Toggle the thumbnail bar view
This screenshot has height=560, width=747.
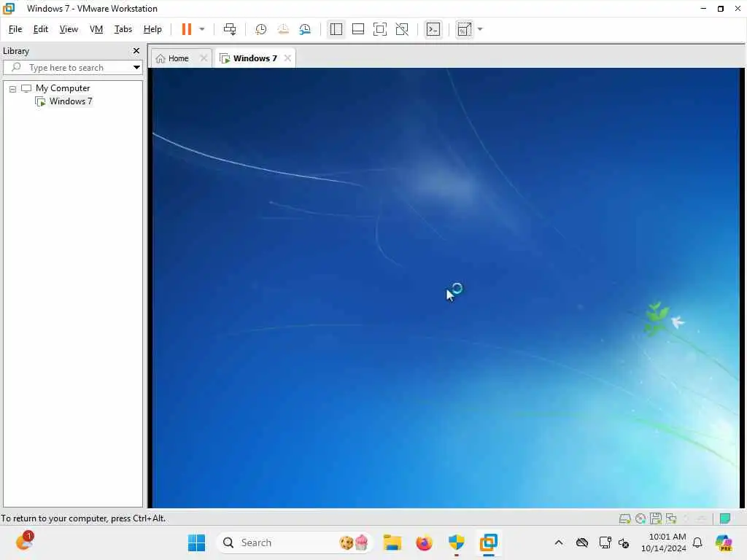tap(357, 29)
